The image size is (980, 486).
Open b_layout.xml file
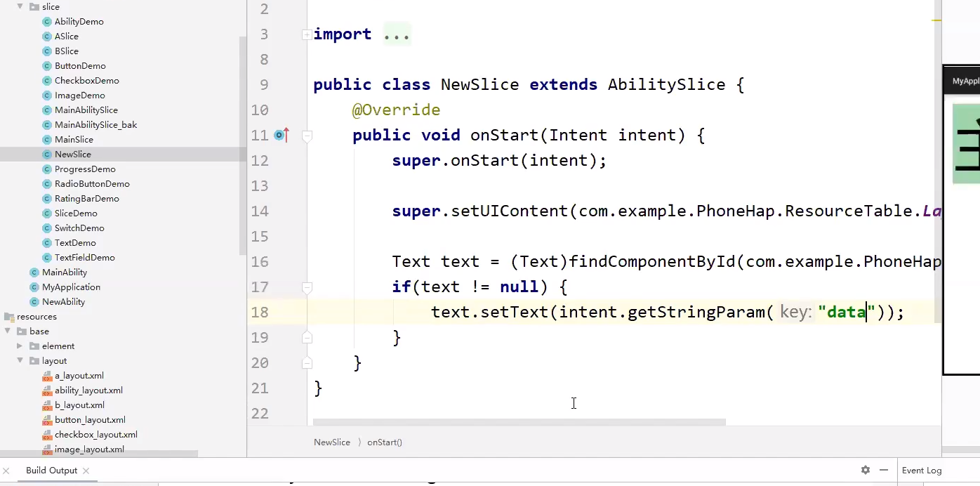[x=79, y=405]
